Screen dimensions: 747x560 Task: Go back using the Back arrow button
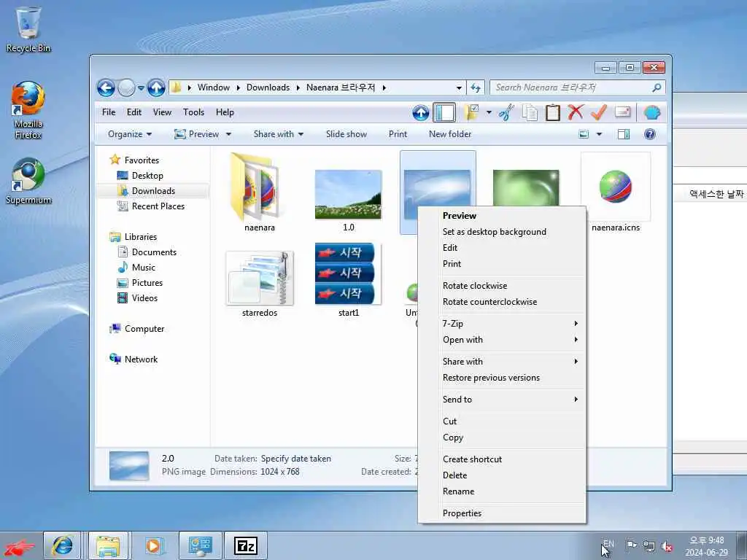(x=106, y=87)
